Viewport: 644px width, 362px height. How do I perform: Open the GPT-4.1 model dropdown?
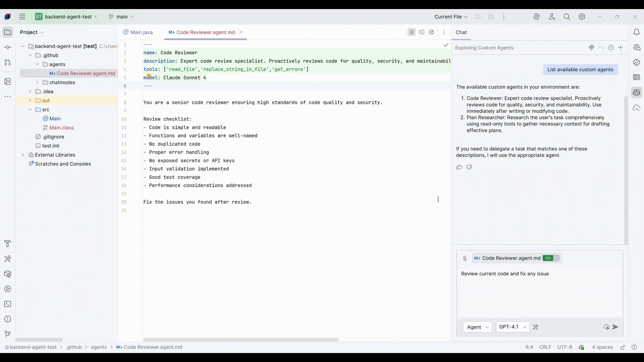(x=512, y=327)
